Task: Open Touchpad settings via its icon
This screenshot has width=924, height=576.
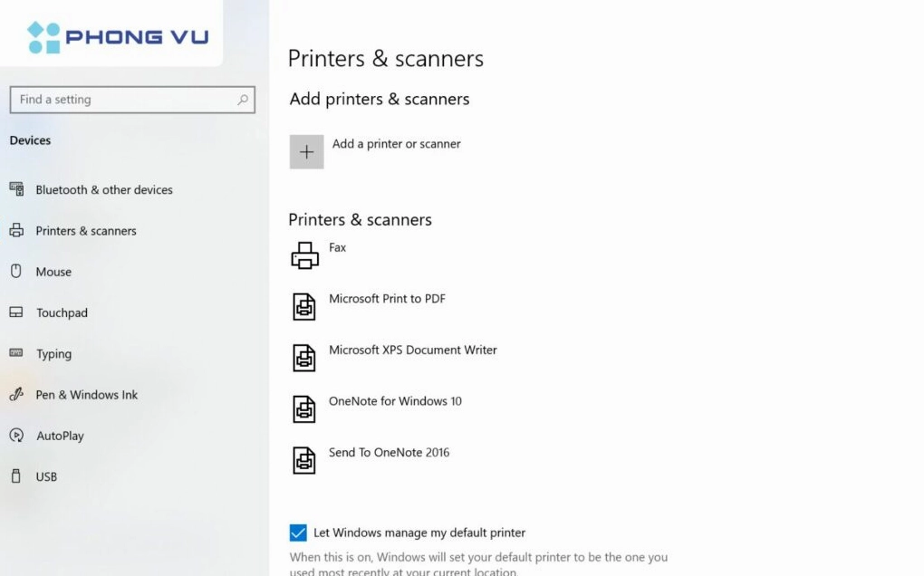Action: [x=15, y=312]
